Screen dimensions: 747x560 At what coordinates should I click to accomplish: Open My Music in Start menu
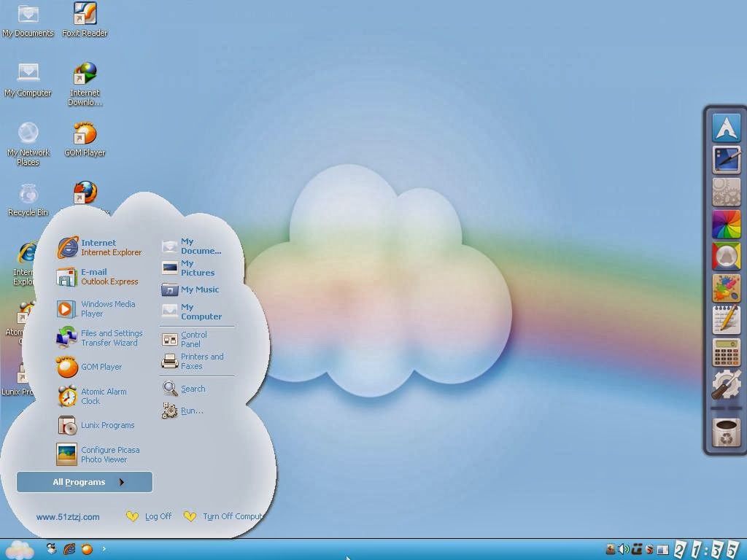(x=190, y=289)
